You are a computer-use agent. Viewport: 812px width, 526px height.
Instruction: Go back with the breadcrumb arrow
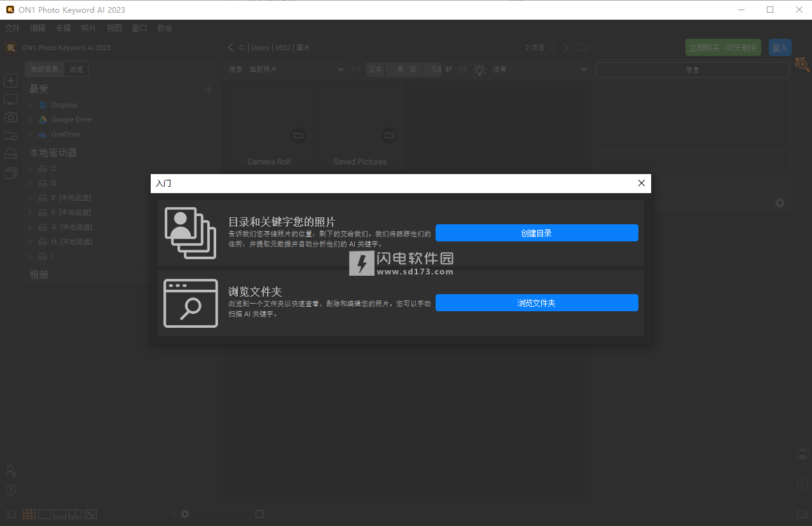click(231, 48)
